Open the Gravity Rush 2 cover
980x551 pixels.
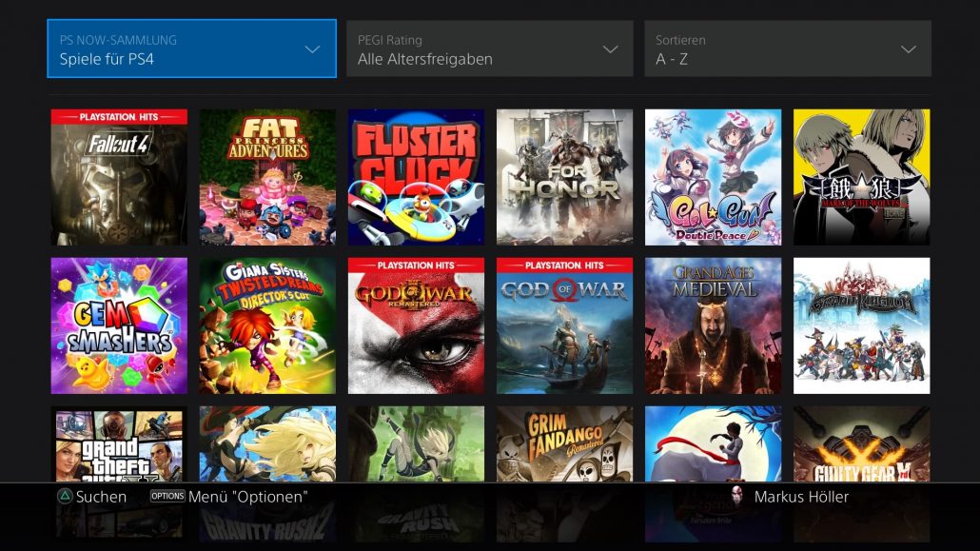(x=267, y=444)
